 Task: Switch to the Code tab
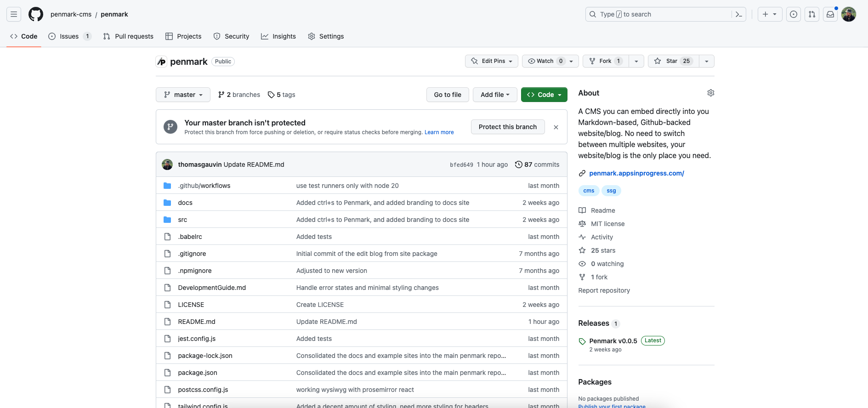24,36
